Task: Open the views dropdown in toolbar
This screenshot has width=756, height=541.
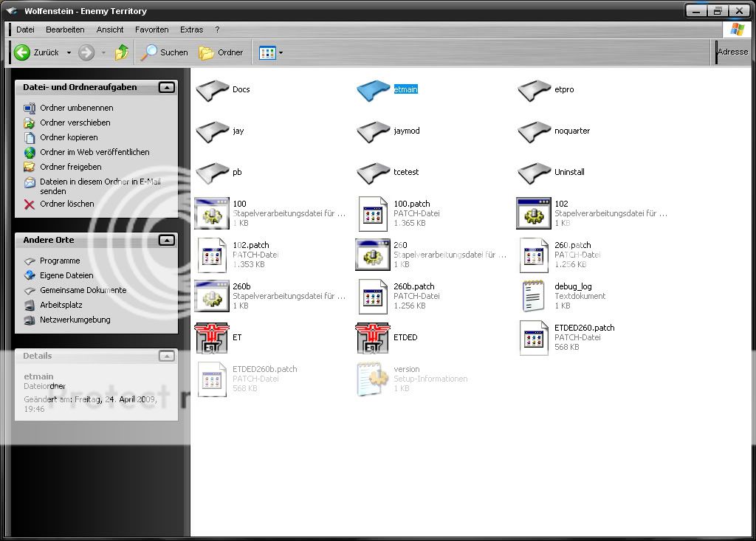Action: [x=271, y=52]
